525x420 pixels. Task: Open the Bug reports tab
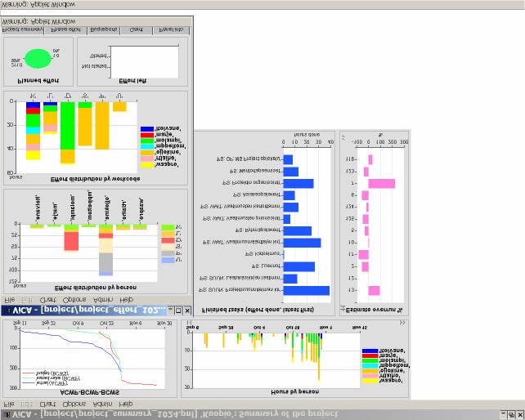point(104,29)
